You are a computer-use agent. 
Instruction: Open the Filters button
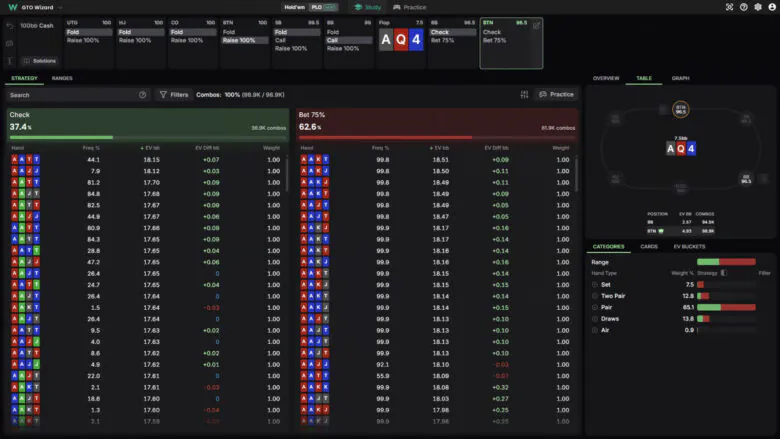coord(174,94)
